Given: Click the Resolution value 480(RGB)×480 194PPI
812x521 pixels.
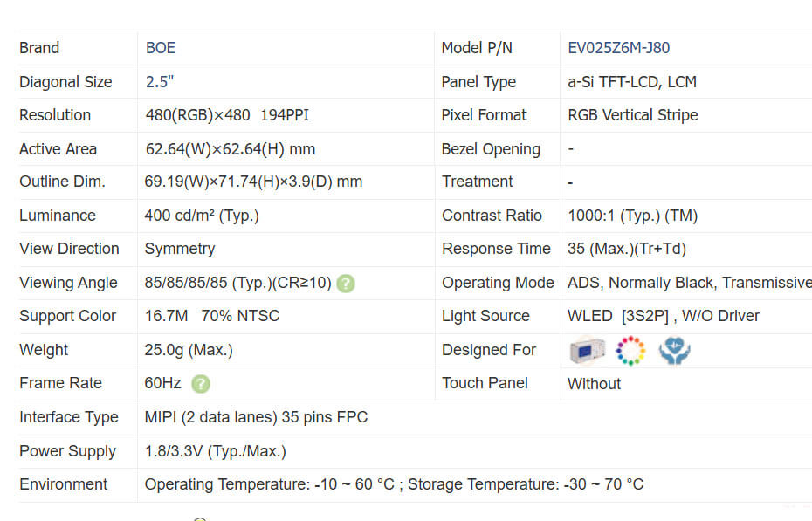Looking at the screenshot, I should (227, 115).
